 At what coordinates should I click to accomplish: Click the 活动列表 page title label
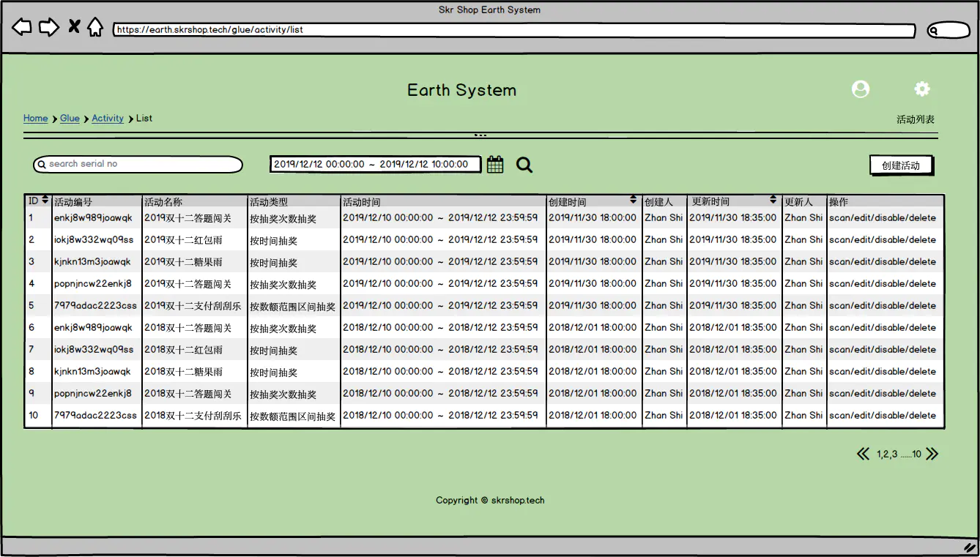pyautogui.click(x=916, y=119)
